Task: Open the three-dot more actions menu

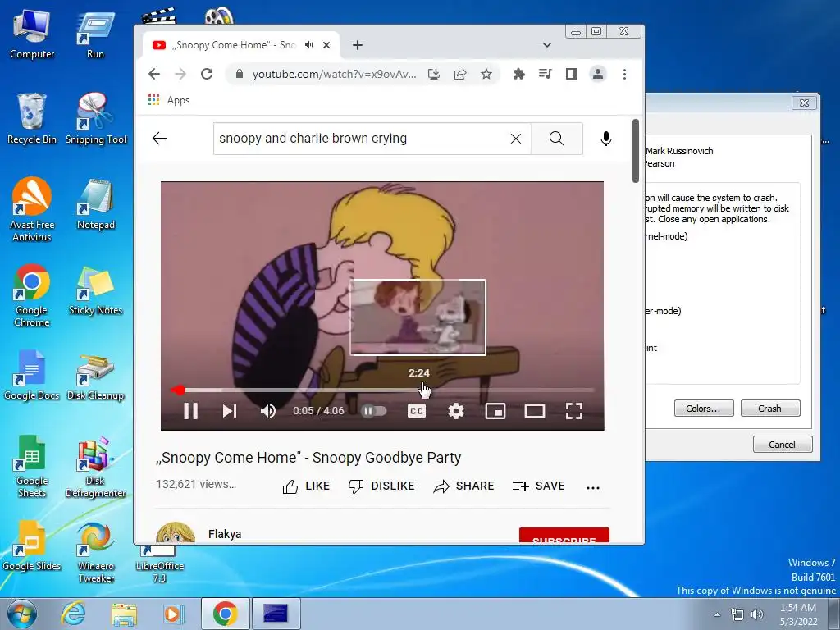Action: (x=593, y=487)
